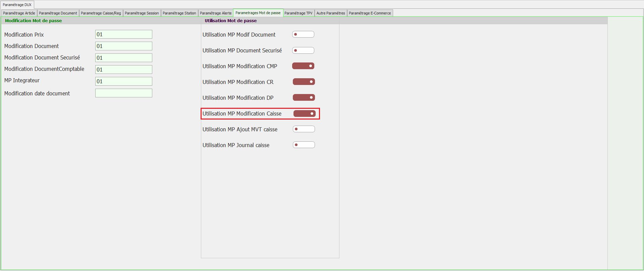Image resolution: width=644 pixels, height=271 pixels.
Task: Switch to Autre Paramétres tab
Action: point(331,13)
